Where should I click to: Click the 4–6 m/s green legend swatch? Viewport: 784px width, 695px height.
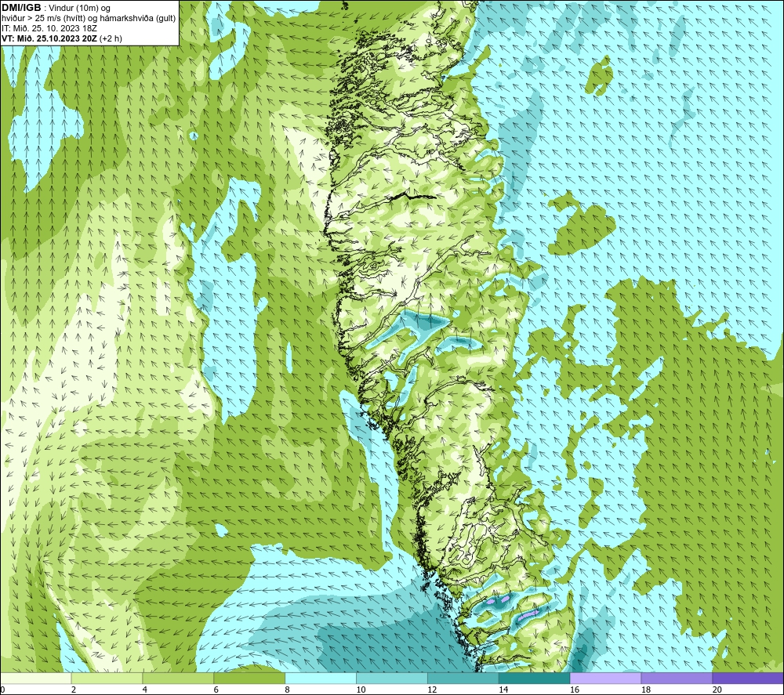pos(178,678)
